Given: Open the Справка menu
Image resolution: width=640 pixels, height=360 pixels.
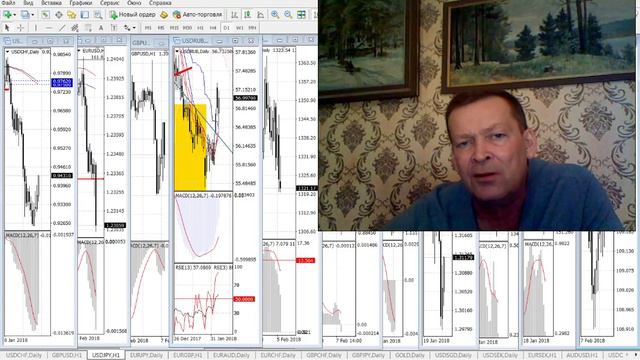Looking at the screenshot, I should point(160,3).
